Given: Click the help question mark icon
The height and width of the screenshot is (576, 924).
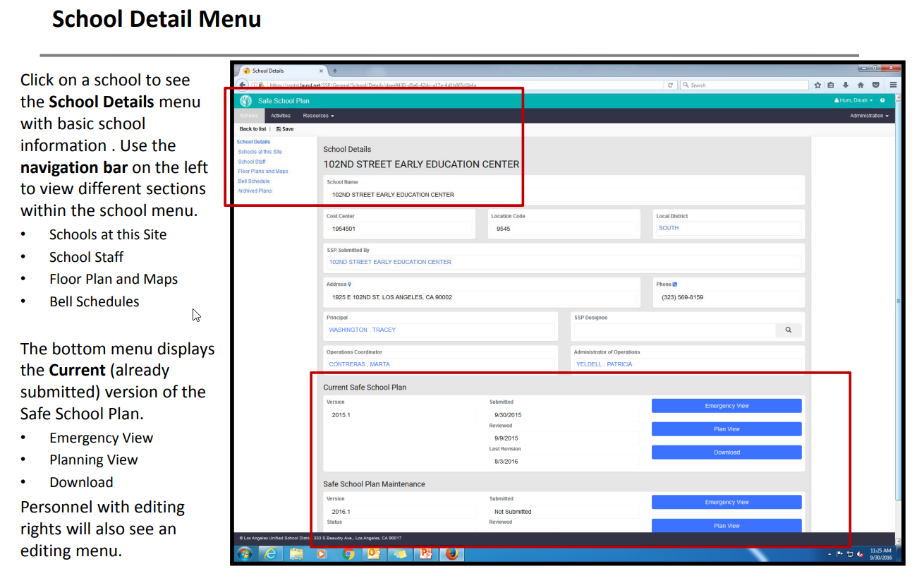Looking at the screenshot, I should coord(882,101).
